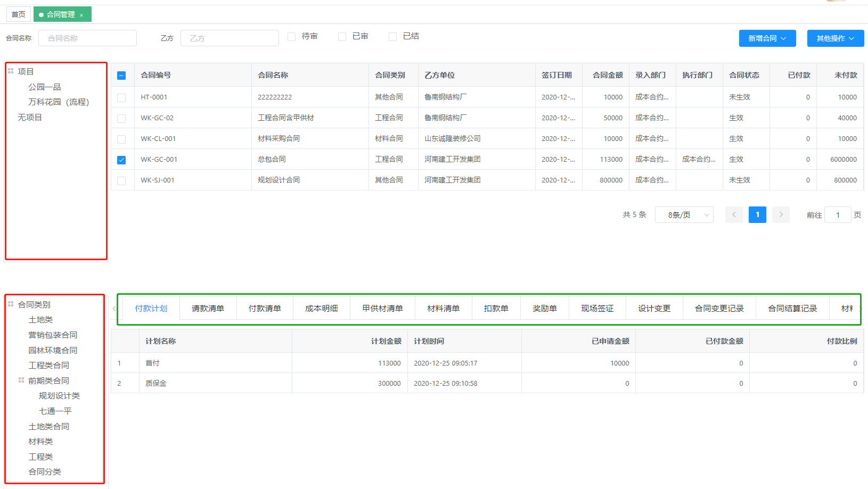Click contract number WK-GC-001
This screenshot has height=489, width=868.
click(x=159, y=160)
